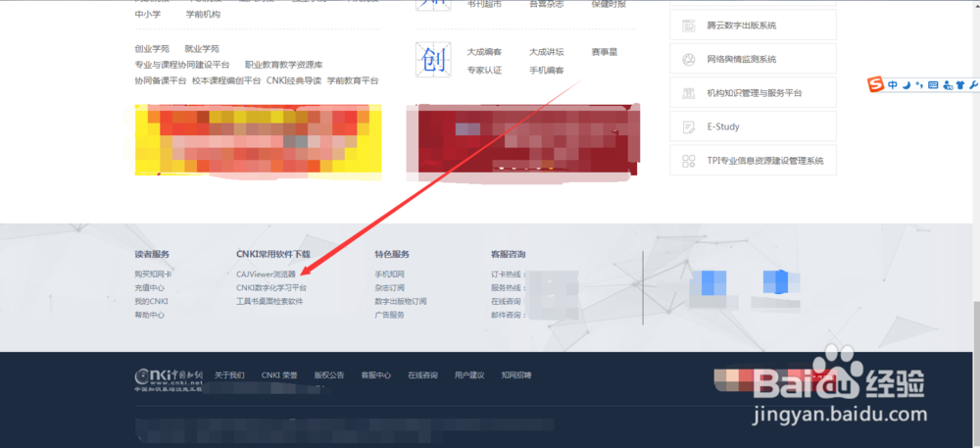Click the yellow pixelated banner image
Image resolution: width=980 pixels, height=448 pixels.
point(258,142)
